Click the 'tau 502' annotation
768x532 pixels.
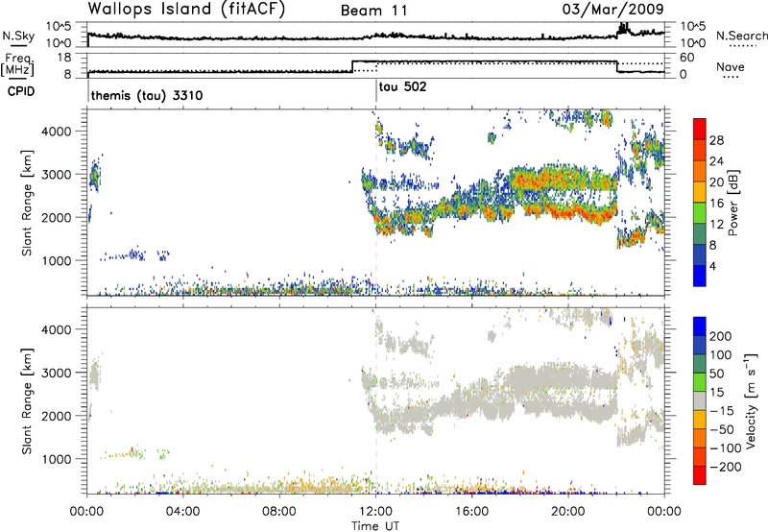(x=402, y=86)
